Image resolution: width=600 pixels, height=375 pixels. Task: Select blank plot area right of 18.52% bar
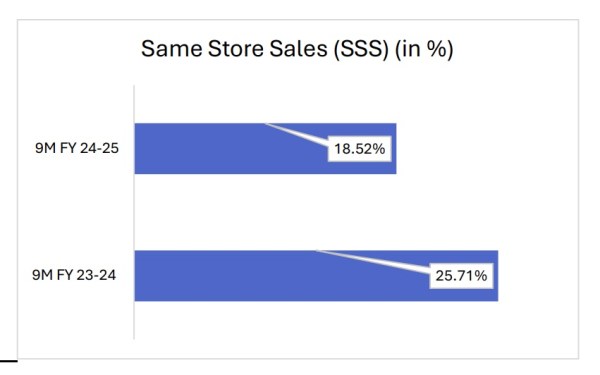tap(482, 149)
